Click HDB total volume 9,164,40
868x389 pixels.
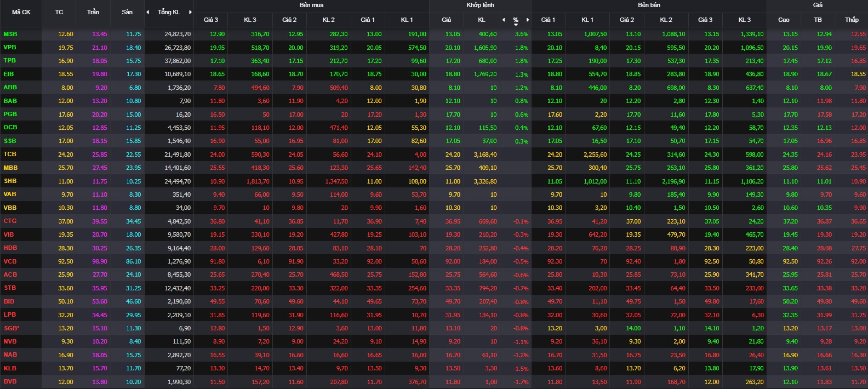click(x=179, y=248)
